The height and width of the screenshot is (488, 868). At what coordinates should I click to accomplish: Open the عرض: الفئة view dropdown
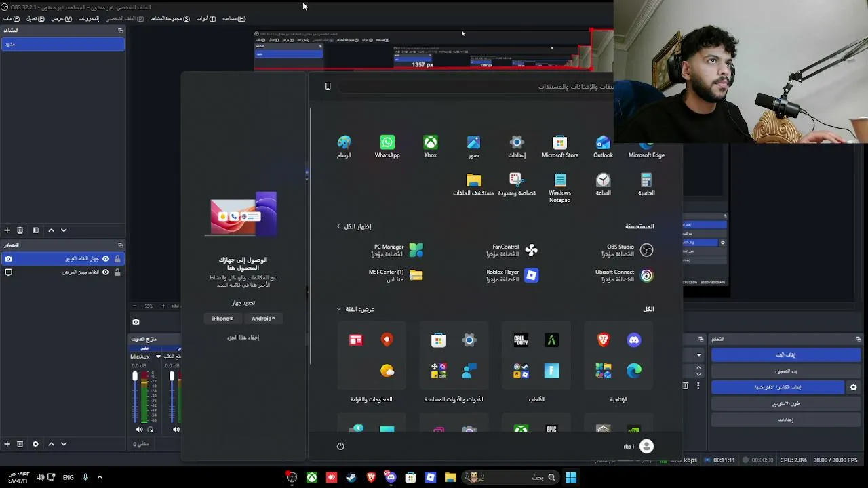click(x=356, y=309)
